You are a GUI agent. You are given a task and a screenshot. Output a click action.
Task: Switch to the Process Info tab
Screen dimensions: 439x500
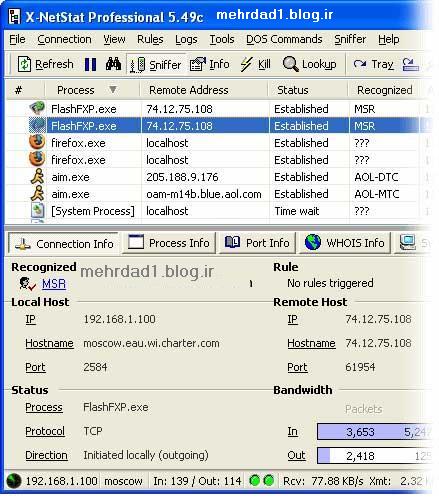pyautogui.click(x=169, y=243)
